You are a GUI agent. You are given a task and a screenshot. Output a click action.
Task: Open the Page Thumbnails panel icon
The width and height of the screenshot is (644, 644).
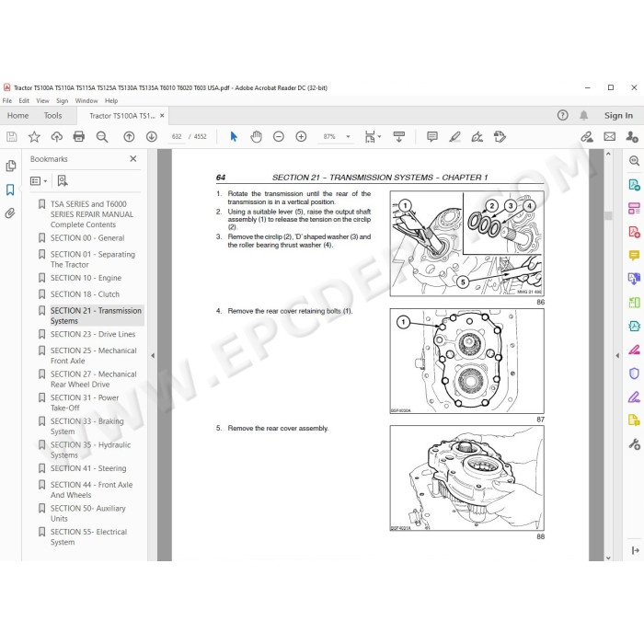[x=11, y=166]
